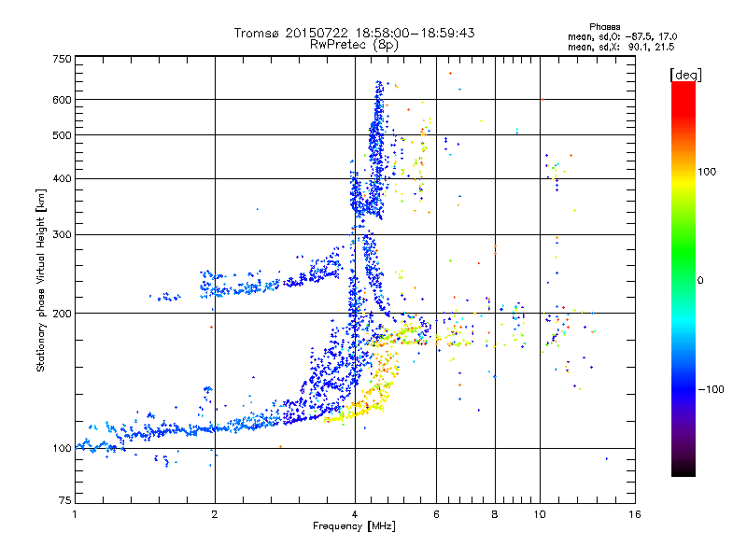Click the '600' y-axis tick label
747x560 pixels.
[62, 100]
